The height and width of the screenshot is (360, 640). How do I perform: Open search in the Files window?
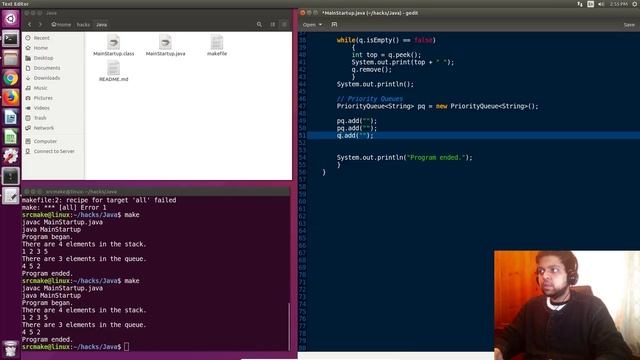(x=259, y=24)
